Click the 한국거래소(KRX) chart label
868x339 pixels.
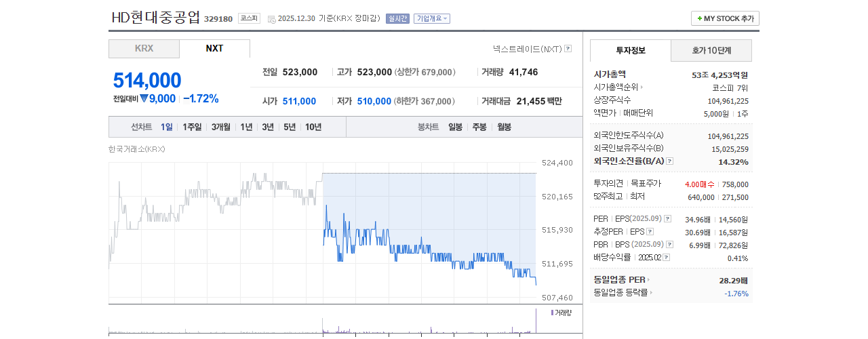(x=137, y=149)
